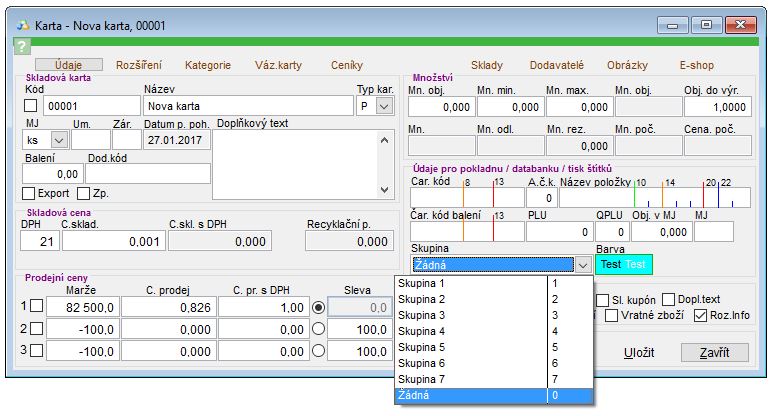Check the checkbox beside the Kód field
Screen dimensions: 775x416
pos(30,106)
